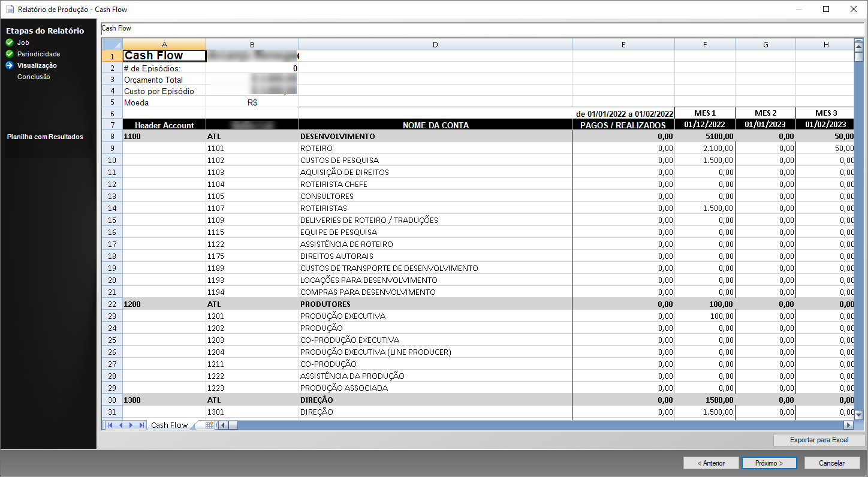Select column D header
Screen dimensions: 868x477
(435, 44)
